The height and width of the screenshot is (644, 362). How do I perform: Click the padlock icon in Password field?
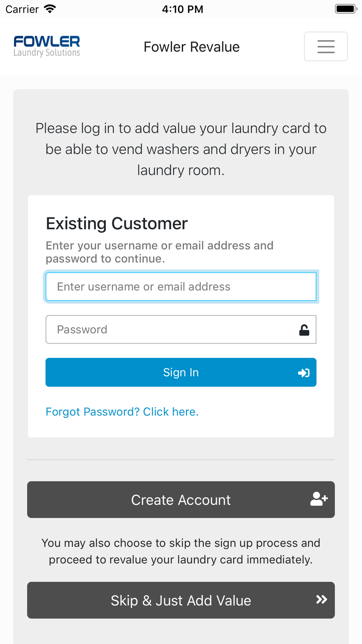click(304, 330)
